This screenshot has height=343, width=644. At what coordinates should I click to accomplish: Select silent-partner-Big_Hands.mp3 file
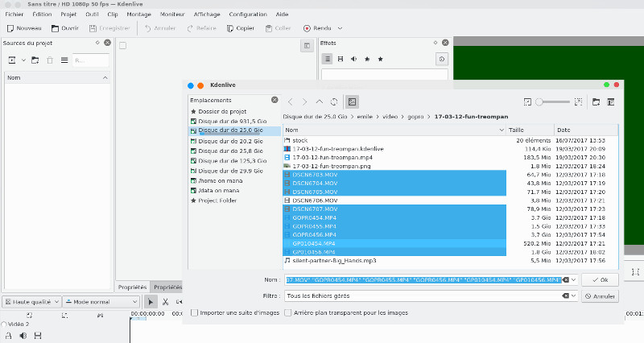(334, 260)
